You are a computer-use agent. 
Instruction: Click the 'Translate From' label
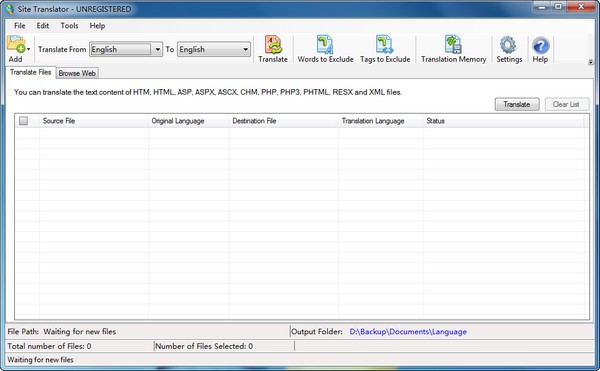tap(62, 49)
